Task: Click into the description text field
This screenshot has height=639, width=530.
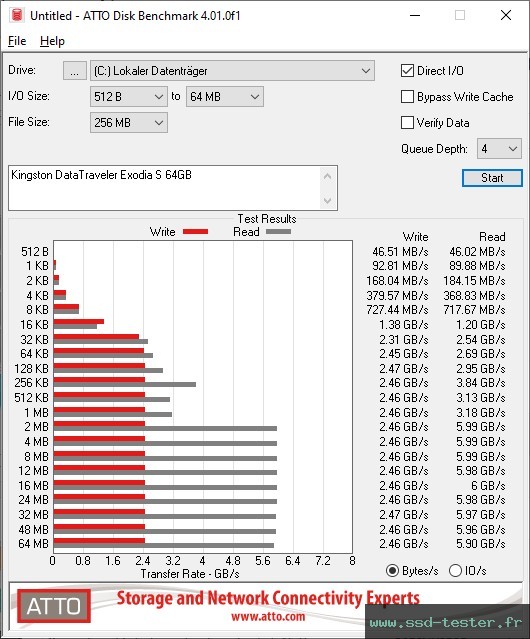Action: tap(165, 188)
